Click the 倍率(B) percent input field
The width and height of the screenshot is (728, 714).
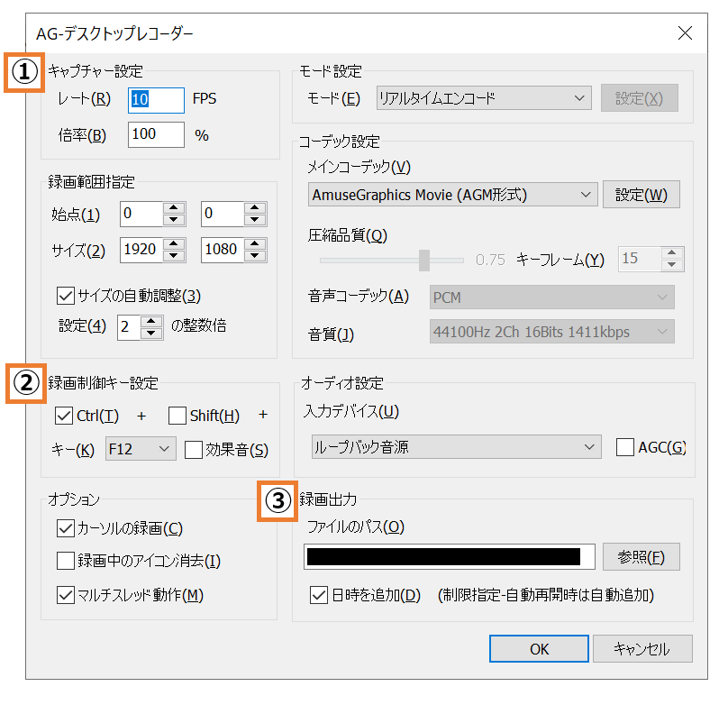[x=156, y=134]
